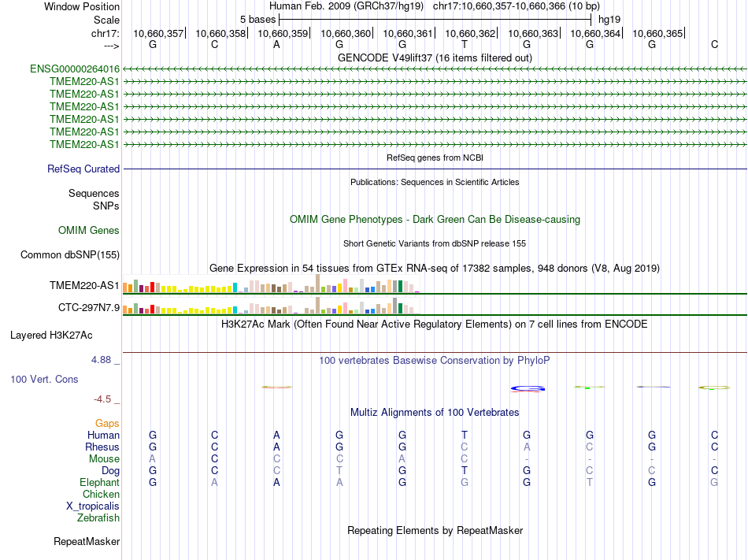
Task: Click the '--->' sequence direction label
Action: click(x=112, y=46)
